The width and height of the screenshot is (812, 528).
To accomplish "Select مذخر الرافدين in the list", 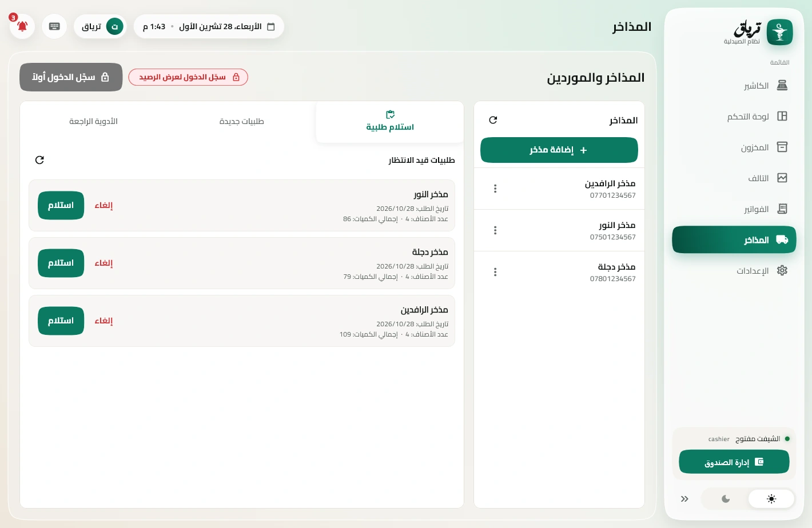I will (559, 189).
